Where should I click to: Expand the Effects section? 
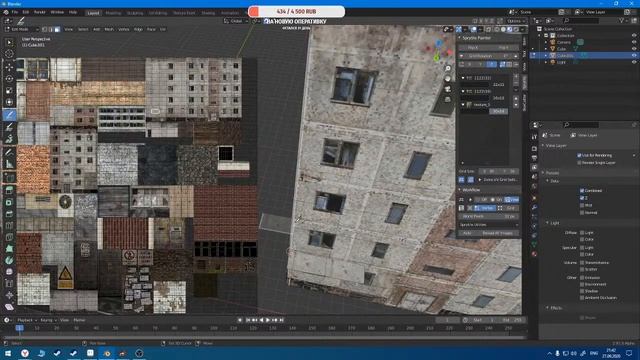pyautogui.click(x=548, y=308)
